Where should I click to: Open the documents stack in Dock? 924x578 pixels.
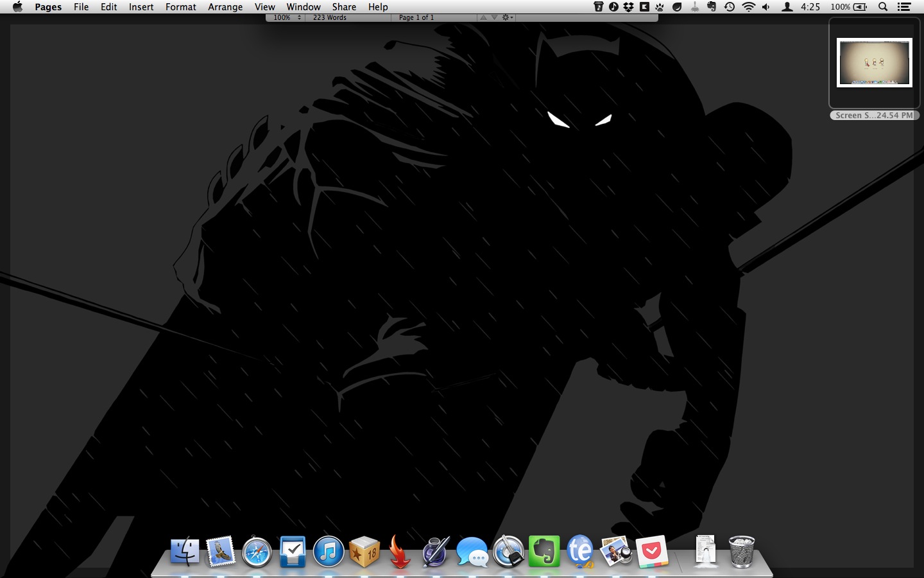tap(706, 552)
